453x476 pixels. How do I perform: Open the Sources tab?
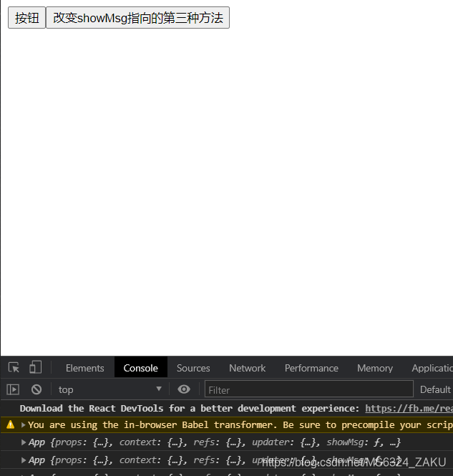pyautogui.click(x=193, y=368)
